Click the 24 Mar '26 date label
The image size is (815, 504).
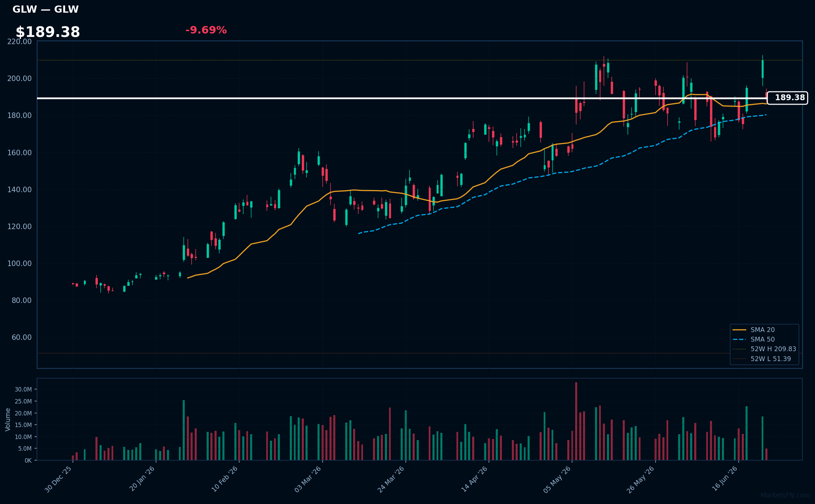click(391, 479)
